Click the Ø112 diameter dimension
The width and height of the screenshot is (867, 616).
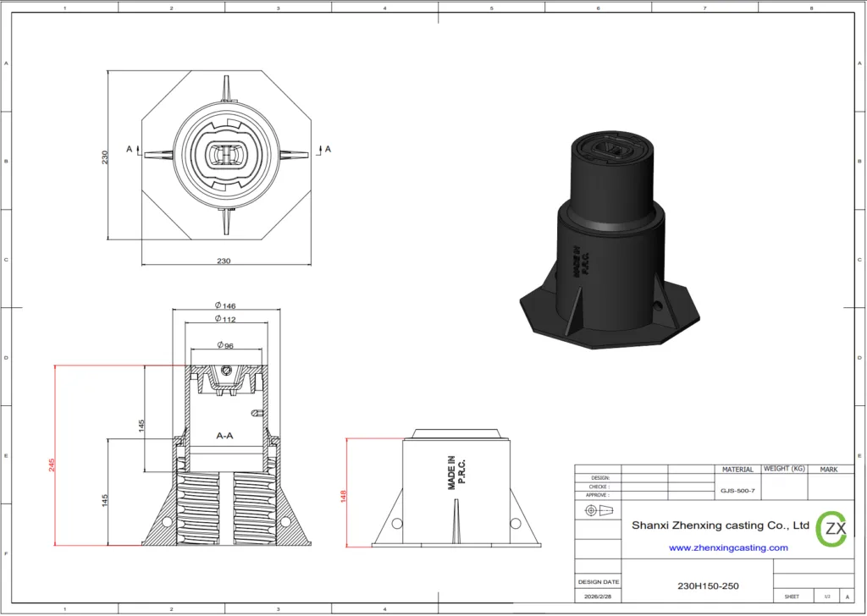[225, 319]
